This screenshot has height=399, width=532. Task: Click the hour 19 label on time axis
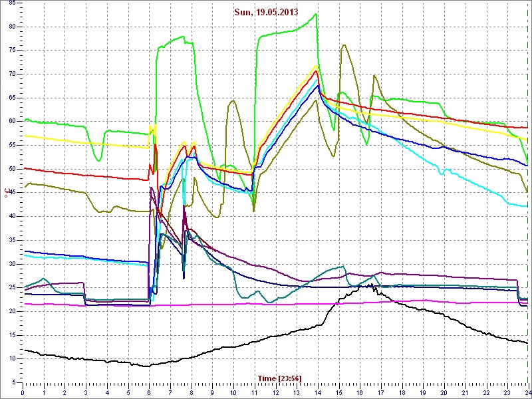(423, 392)
